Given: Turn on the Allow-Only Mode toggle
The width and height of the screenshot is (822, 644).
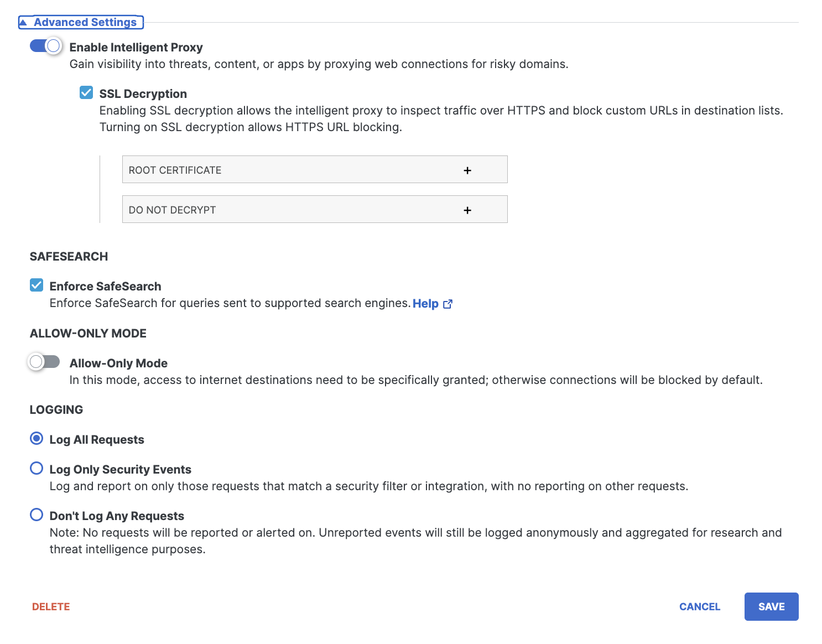Looking at the screenshot, I should point(44,362).
